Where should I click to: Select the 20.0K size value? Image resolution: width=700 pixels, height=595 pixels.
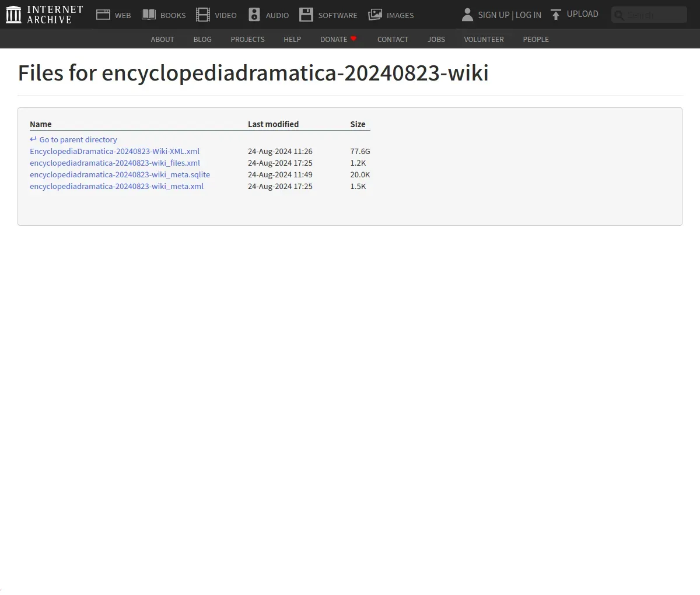pyautogui.click(x=360, y=175)
